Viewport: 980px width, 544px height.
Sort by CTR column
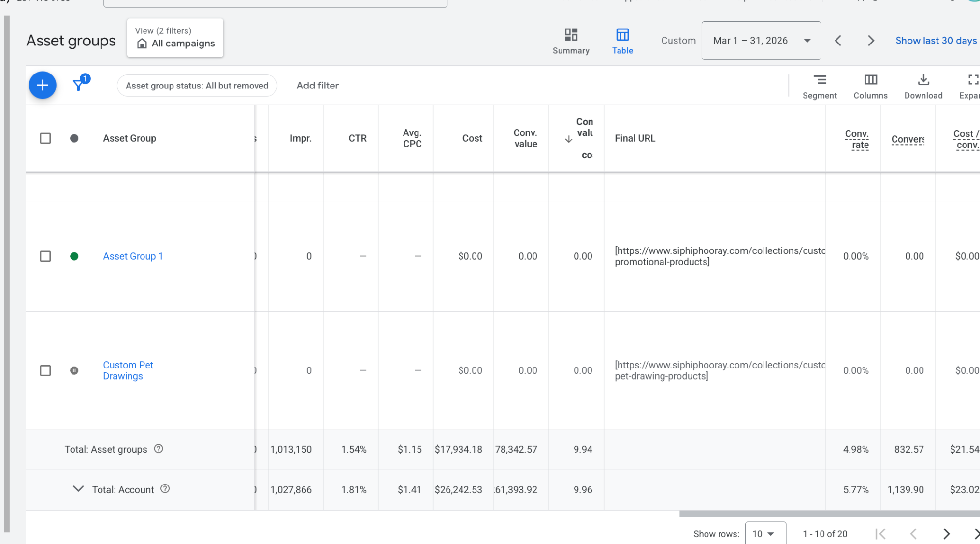click(x=358, y=138)
